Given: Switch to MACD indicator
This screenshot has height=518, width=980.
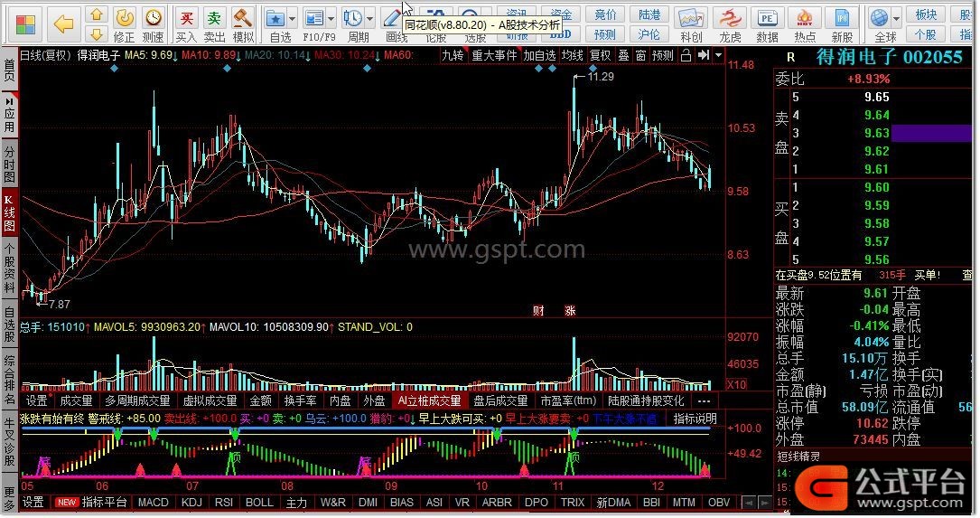Looking at the screenshot, I should tap(154, 503).
